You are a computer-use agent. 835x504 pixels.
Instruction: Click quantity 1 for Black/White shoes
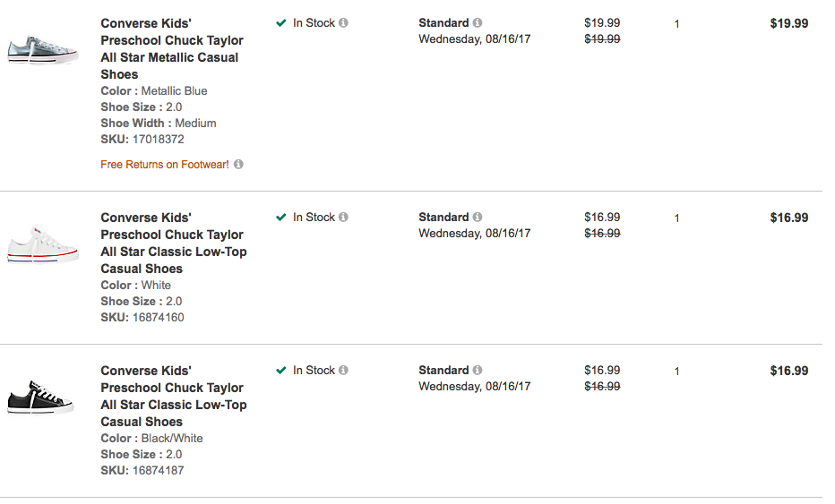click(676, 372)
